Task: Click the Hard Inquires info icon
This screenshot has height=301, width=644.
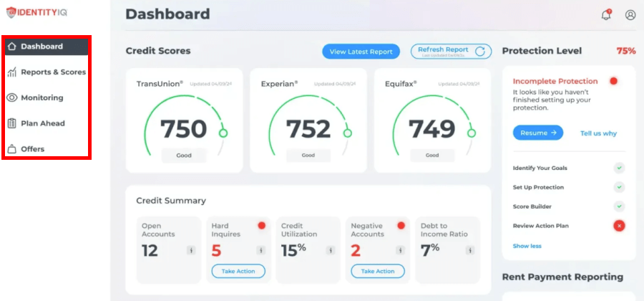Action: pyautogui.click(x=260, y=250)
